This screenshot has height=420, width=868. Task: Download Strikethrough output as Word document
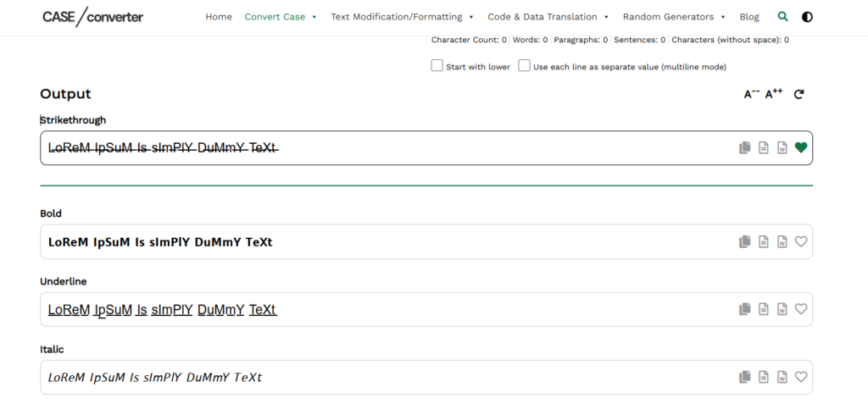[x=782, y=147]
